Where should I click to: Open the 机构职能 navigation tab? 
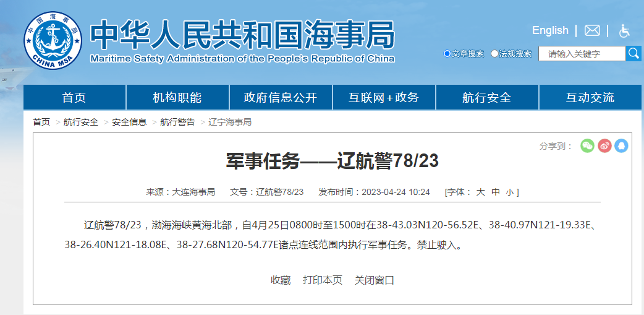177,97
